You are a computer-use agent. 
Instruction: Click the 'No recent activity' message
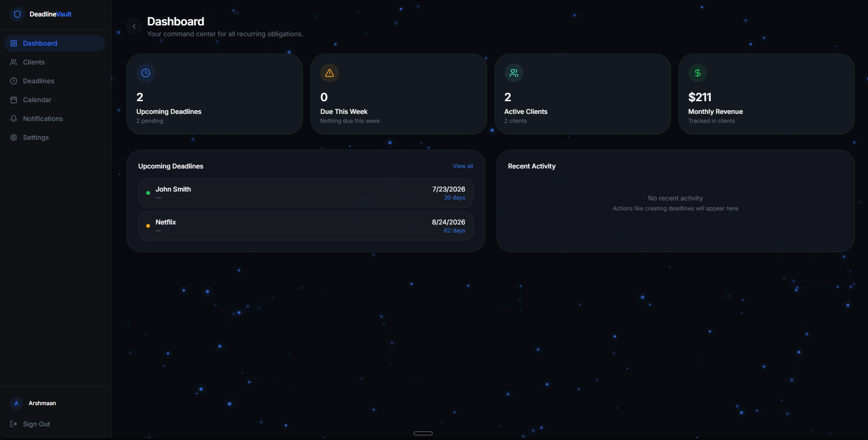tap(675, 198)
